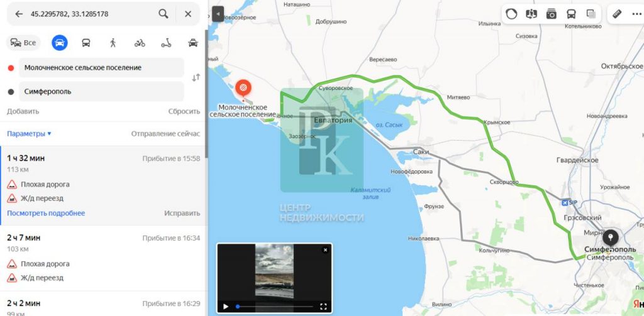Image resolution: width=644 pixels, height=316 pixels.
Task: Switch to bicycle route mode
Action: tap(140, 43)
